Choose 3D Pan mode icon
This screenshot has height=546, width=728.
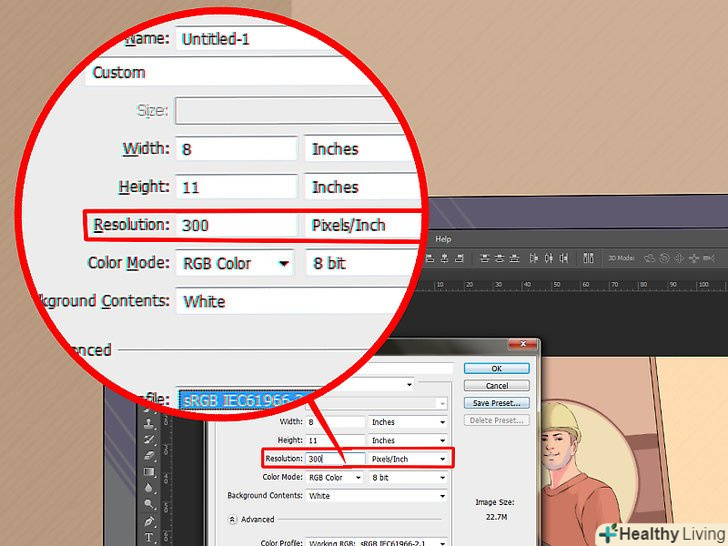point(679,258)
